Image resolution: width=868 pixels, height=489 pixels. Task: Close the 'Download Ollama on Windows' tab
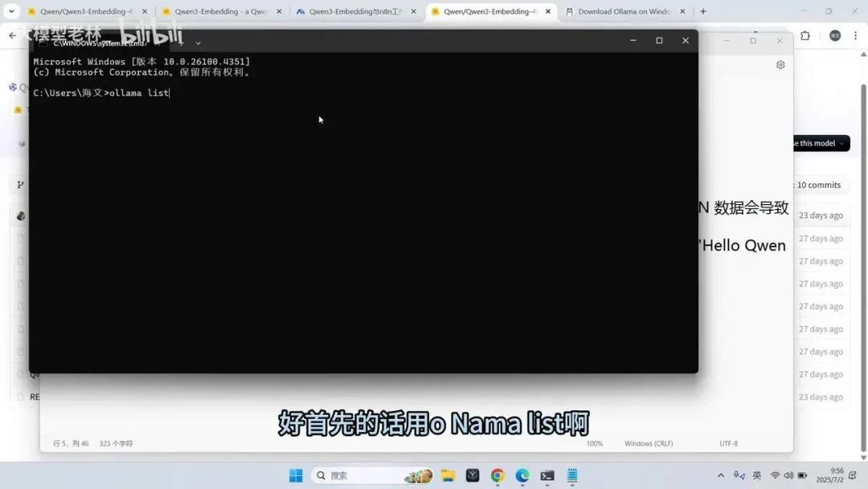point(682,11)
